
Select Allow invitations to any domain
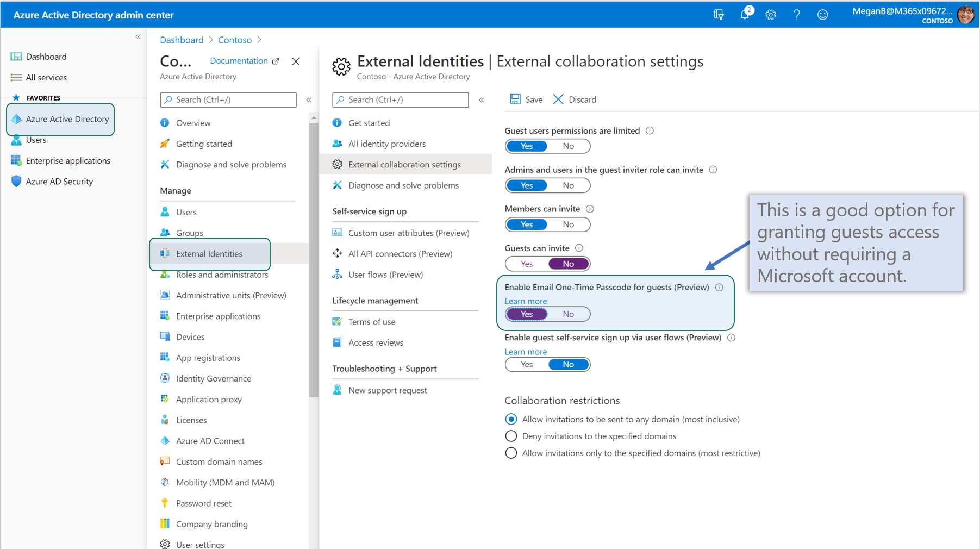pos(511,419)
